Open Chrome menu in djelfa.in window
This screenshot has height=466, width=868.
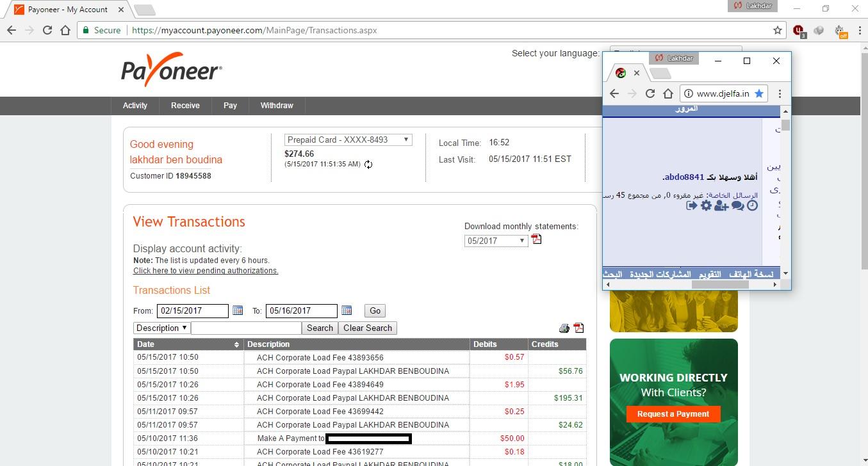coord(780,93)
